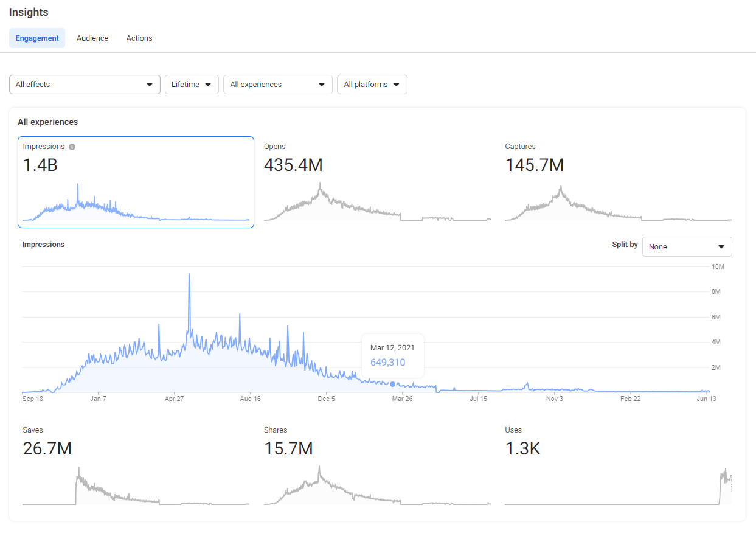This screenshot has width=756, height=536.
Task: Select the Opens metric card
Action: click(x=377, y=182)
